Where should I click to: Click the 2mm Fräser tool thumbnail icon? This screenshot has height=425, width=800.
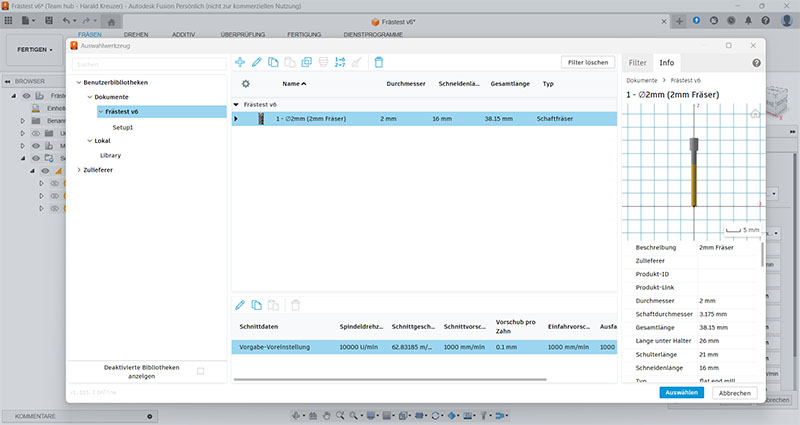261,119
